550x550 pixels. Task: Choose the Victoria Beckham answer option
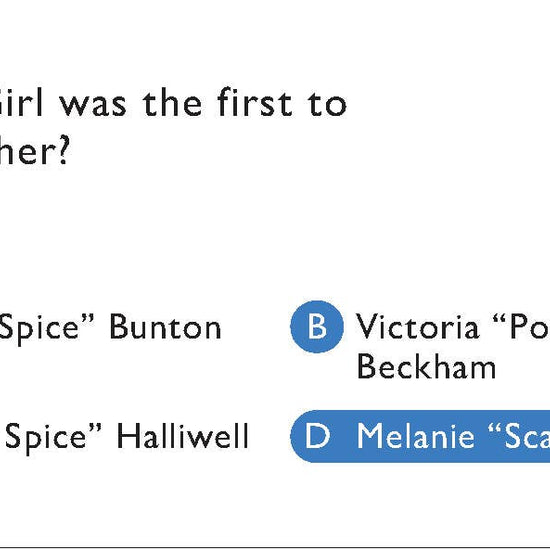click(x=420, y=347)
